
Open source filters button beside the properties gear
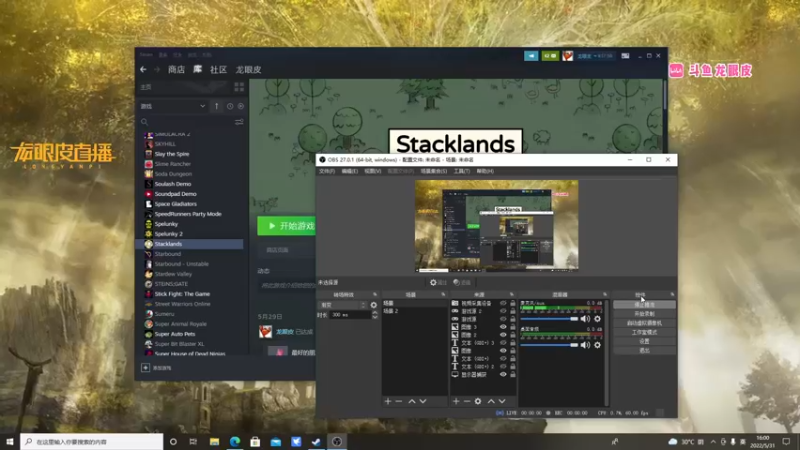[462, 282]
